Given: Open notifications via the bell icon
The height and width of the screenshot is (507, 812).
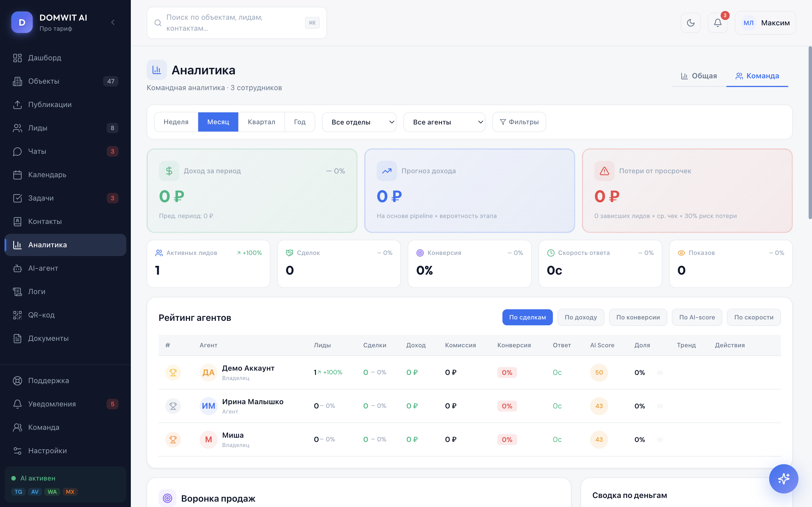Looking at the screenshot, I should 718,23.
